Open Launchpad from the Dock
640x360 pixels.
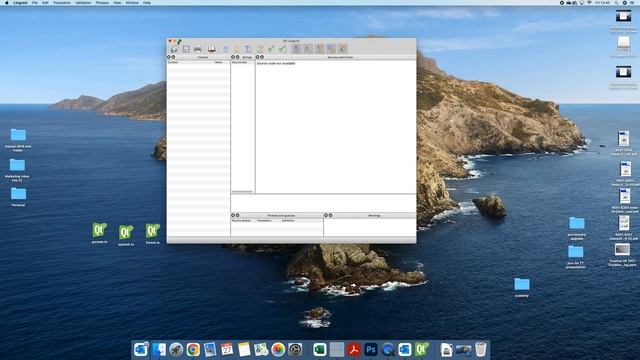(x=176, y=349)
